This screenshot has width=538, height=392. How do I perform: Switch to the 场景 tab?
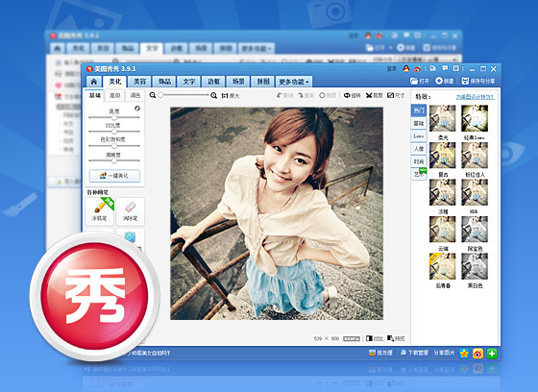point(238,82)
